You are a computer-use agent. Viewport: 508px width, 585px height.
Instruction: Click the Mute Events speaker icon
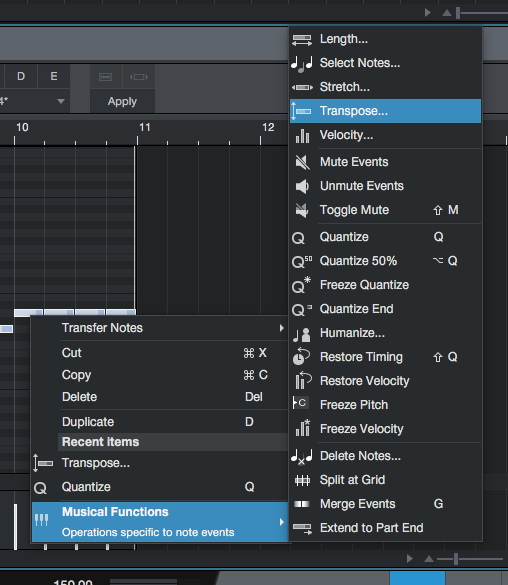pyautogui.click(x=302, y=162)
